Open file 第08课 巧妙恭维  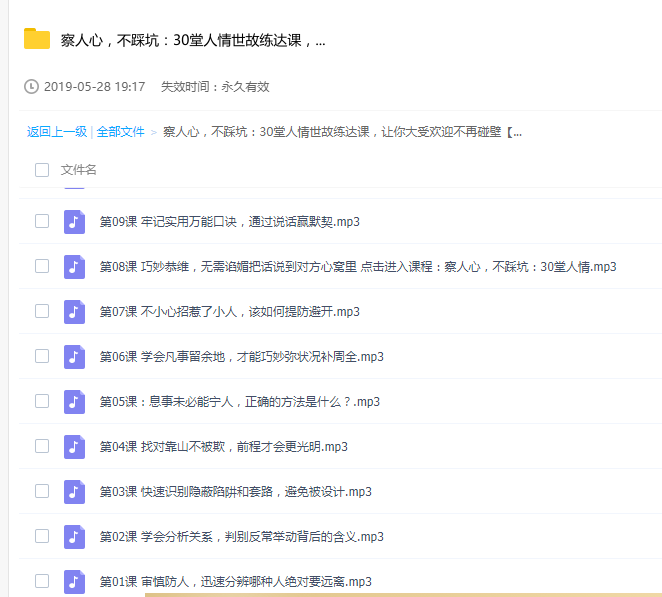pyautogui.click(x=358, y=267)
